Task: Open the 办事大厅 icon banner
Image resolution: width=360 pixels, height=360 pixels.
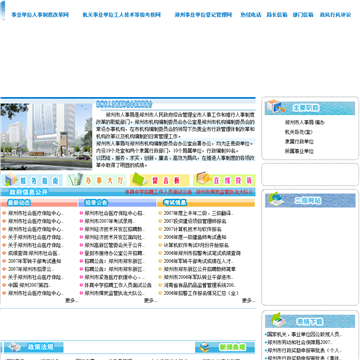Action: pos(96,180)
